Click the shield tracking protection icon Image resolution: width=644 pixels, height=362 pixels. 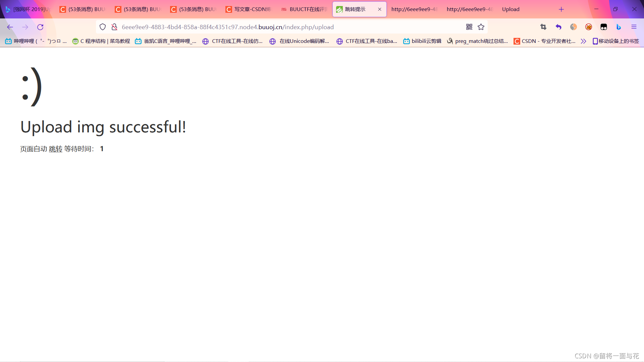[x=103, y=27]
